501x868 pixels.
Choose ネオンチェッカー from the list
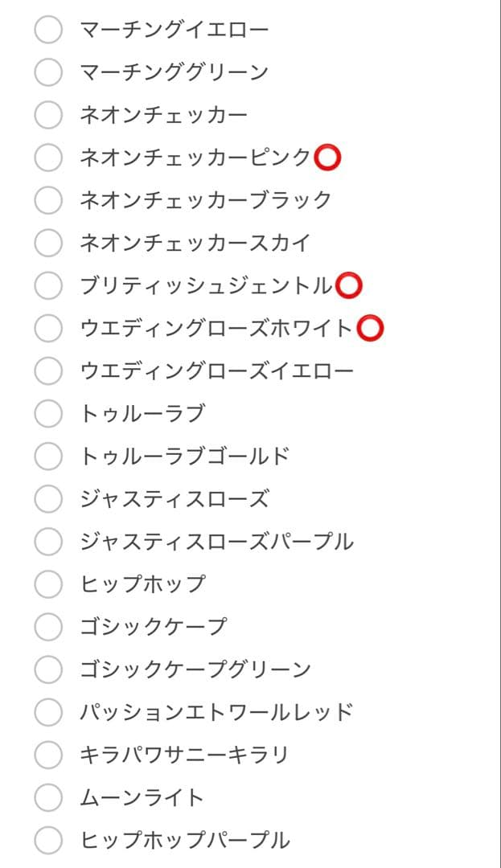pos(47,113)
